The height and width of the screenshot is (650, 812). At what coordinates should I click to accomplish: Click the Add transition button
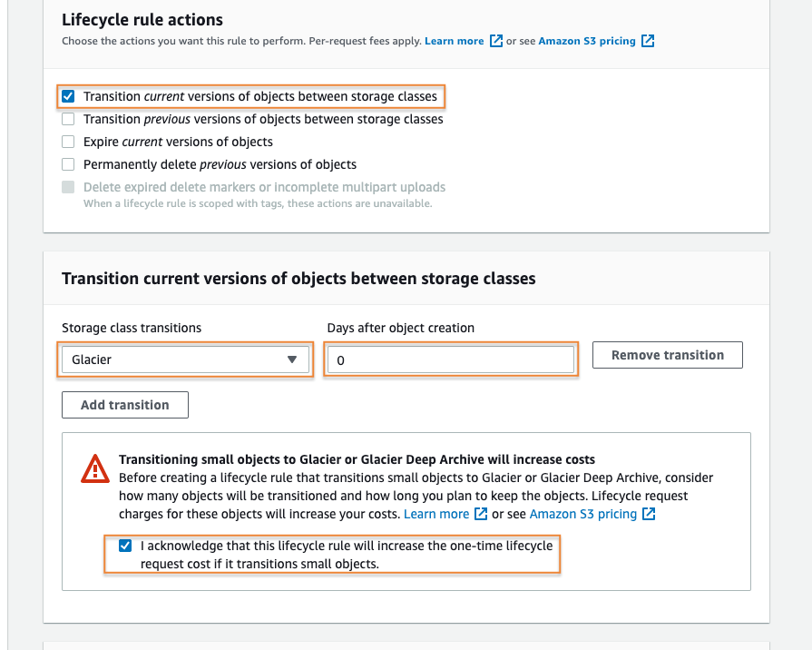pos(124,404)
